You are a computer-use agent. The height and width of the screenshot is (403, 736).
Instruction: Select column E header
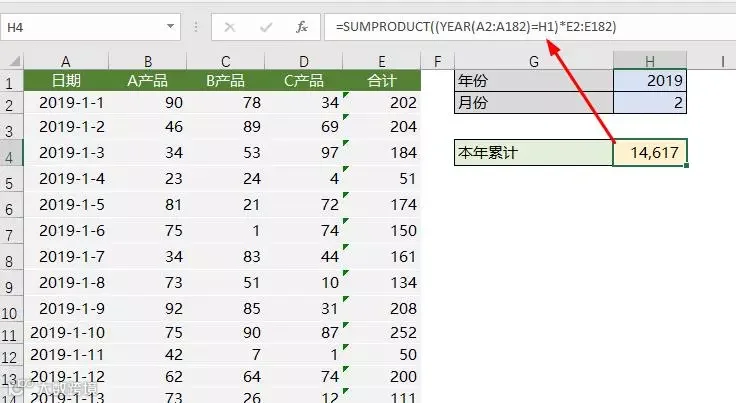pyautogui.click(x=382, y=61)
